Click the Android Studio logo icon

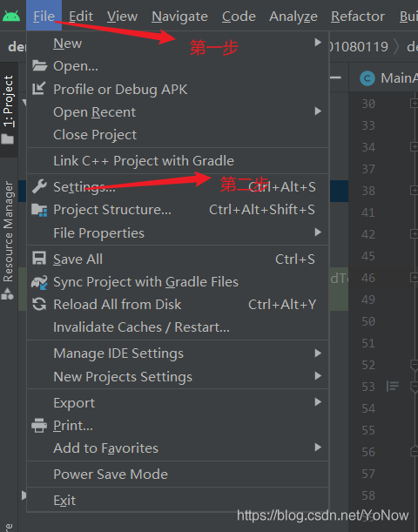pos(11,16)
